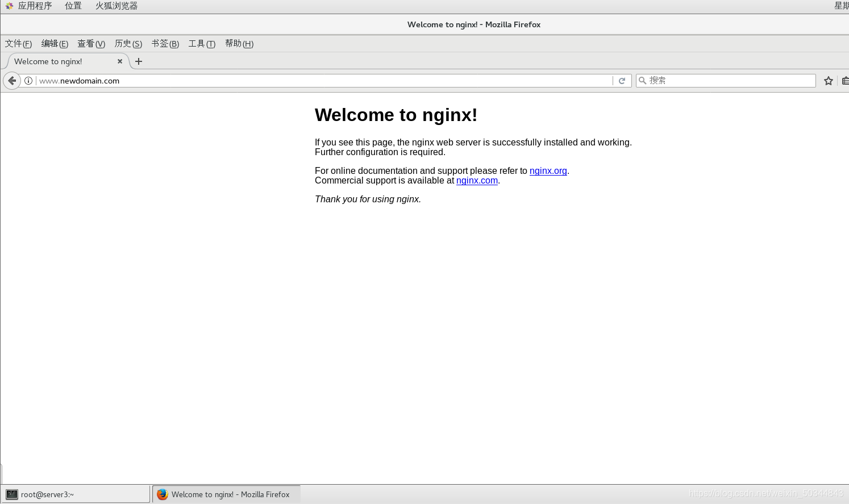Viewport: 849px width, 504px height.
Task: Follow the nginx.org link
Action: click(x=548, y=171)
